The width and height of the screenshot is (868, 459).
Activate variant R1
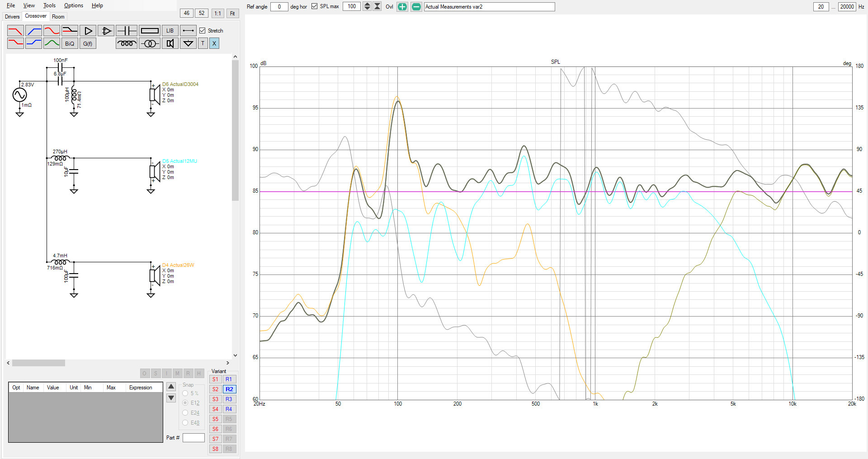pyautogui.click(x=229, y=379)
